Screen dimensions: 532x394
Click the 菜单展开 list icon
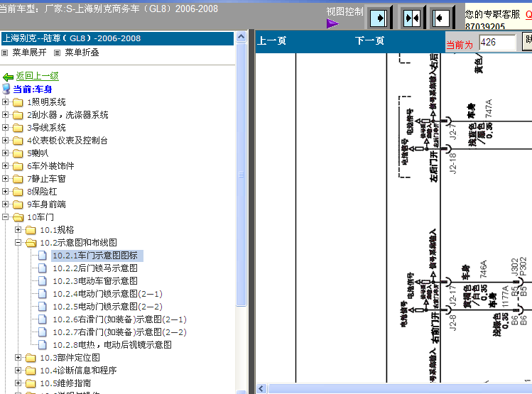click(x=5, y=53)
